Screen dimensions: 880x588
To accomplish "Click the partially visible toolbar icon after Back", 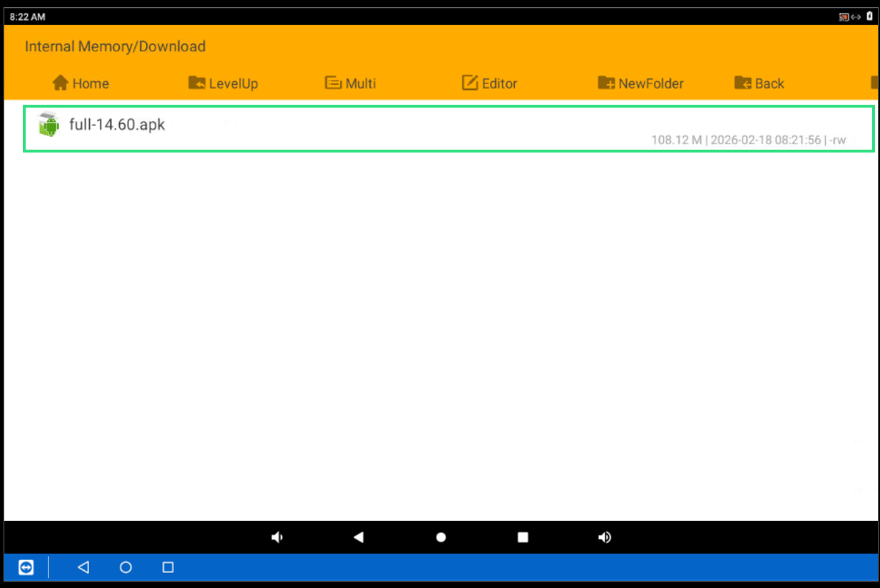I will pos(874,83).
